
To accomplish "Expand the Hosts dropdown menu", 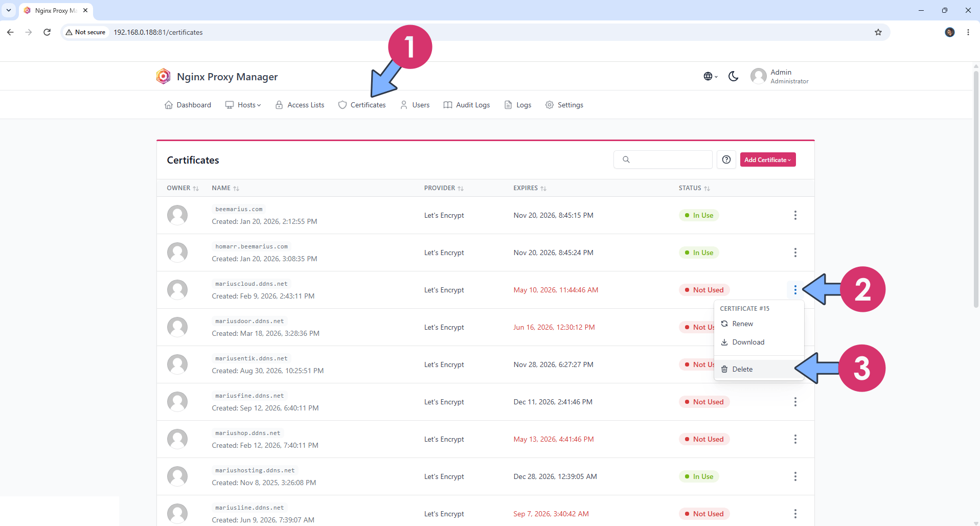I will (x=243, y=105).
